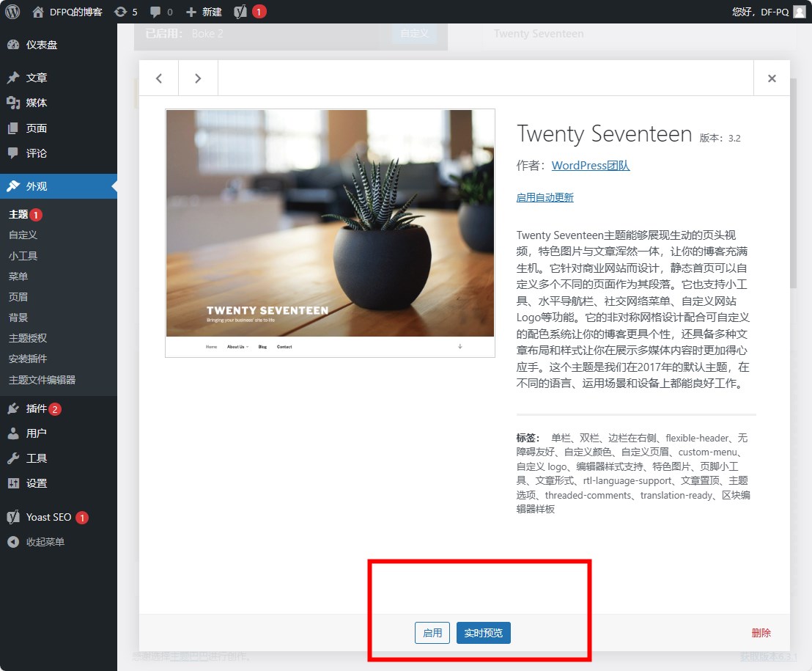Click the Yoast logo icon in sidebar
812x671 pixels.
[x=13, y=517]
